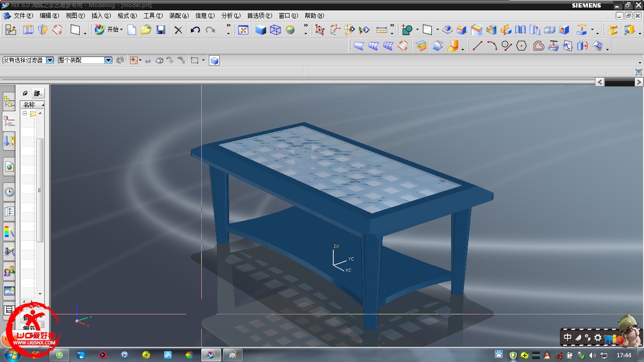Expand the sketch tool dropdown arrow
Image resolution: width=644 pixels, height=362 pixels.
[x=417, y=30]
